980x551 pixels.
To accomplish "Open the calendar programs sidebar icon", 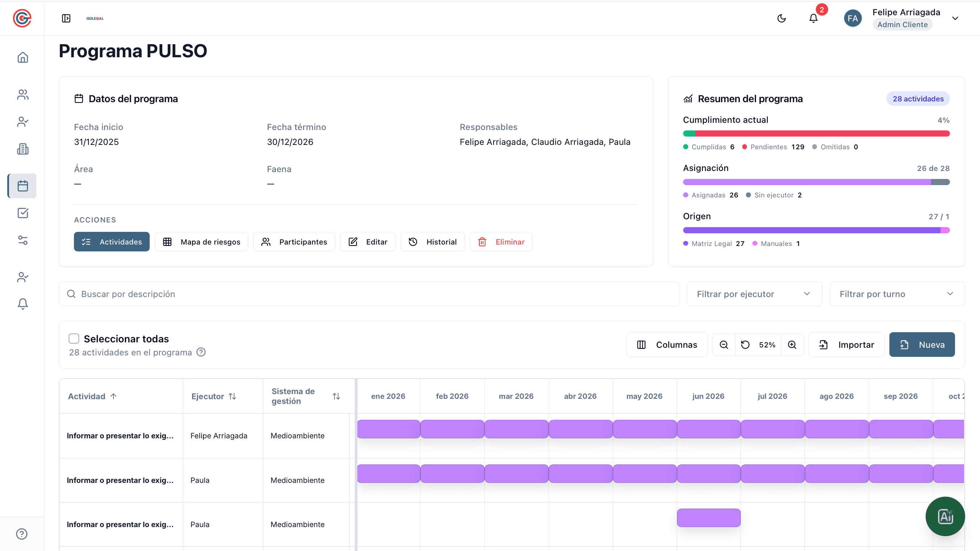I will [x=23, y=186].
